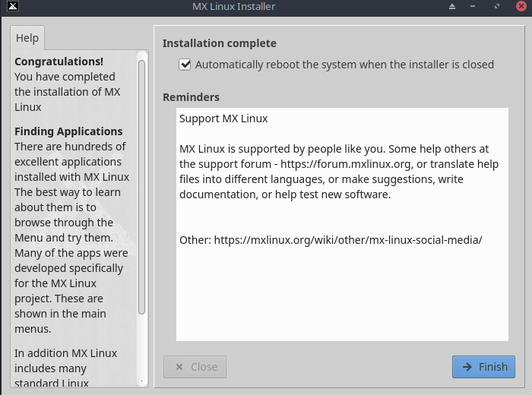Click the mx-linux-social-media wiki URL

pos(348,240)
